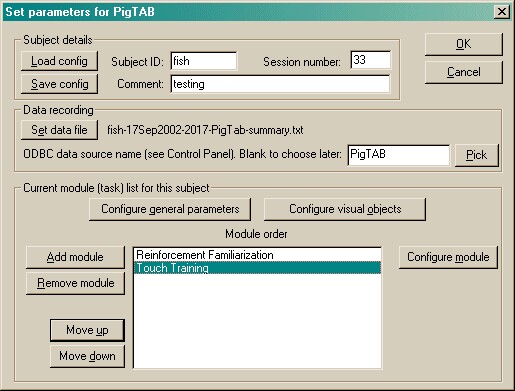Select Reinforcement Familiarization in module list
The height and width of the screenshot is (391, 515).
point(257,255)
